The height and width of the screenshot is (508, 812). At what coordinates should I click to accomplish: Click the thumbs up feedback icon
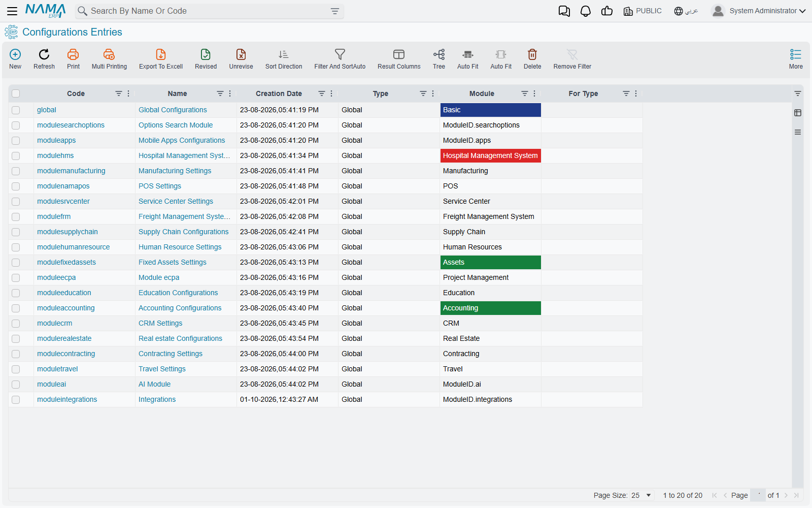coord(607,11)
